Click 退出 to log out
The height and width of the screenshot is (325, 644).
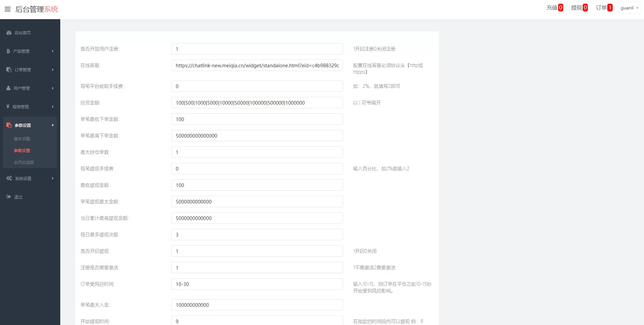[18, 197]
